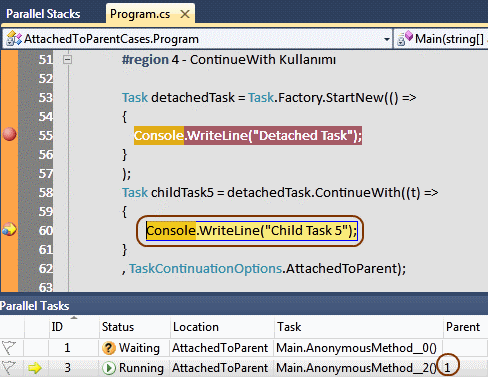The width and height of the screenshot is (488, 377).
Task: Click AttachedToParent location in the Waiting row
Action: (x=220, y=348)
